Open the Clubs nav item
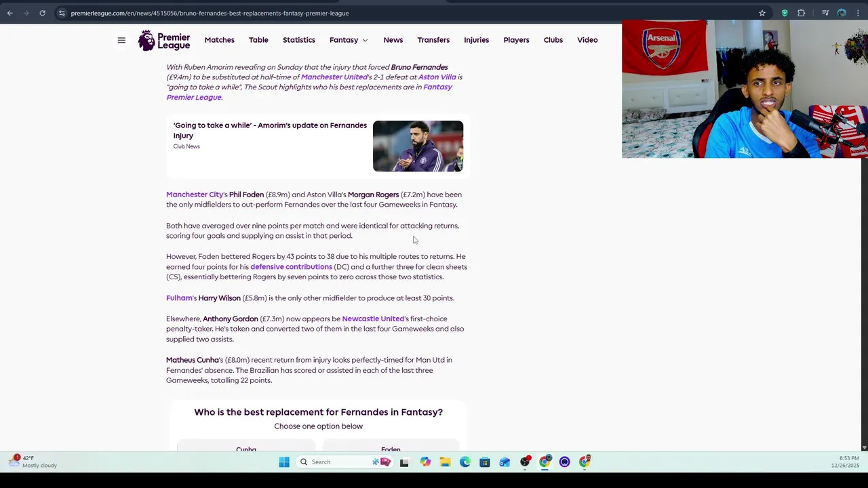 [x=553, y=40]
